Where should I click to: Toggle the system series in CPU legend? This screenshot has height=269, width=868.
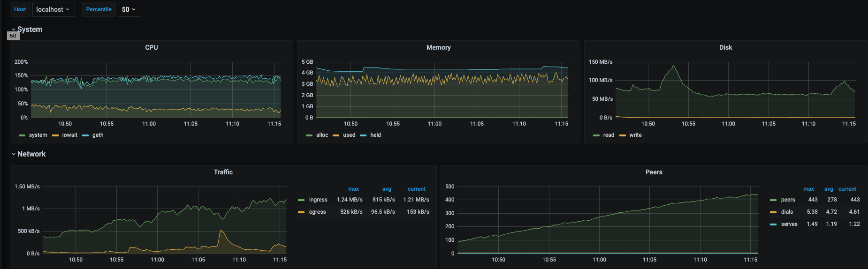[38, 135]
